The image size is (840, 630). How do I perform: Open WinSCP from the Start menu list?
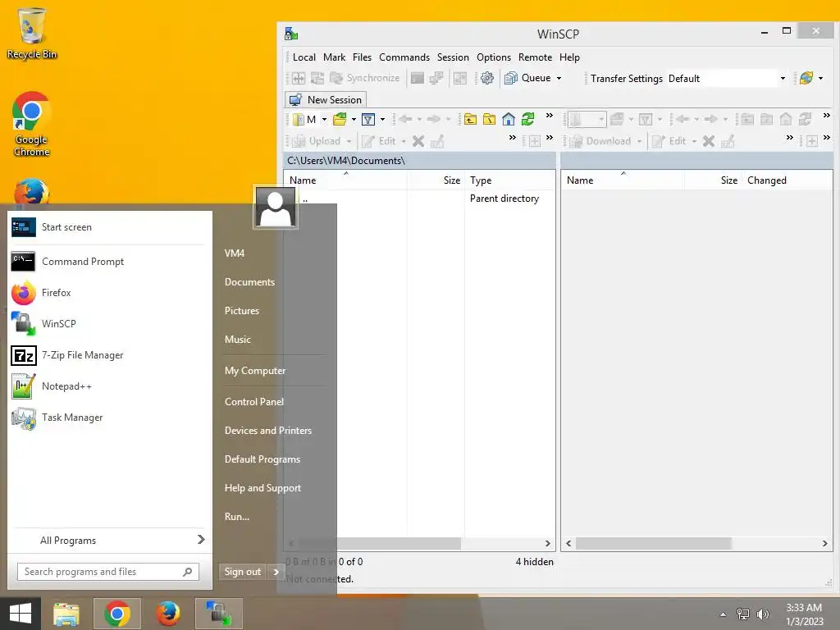pyautogui.click(x=111, y=323)
